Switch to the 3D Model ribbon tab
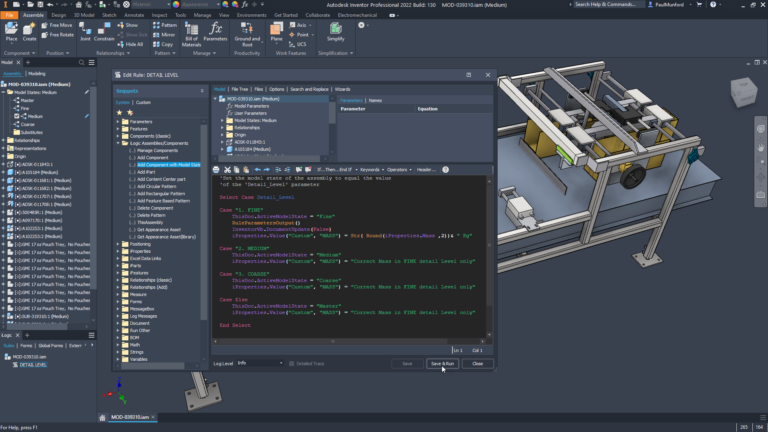This screenshot has width=768, height=432. (x=84, y=15)
